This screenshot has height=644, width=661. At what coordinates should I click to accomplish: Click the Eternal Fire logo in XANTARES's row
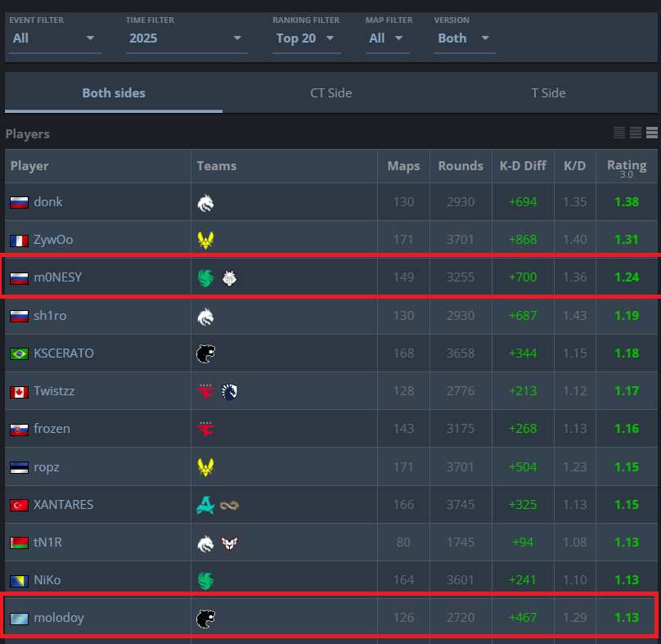click(229, 505)
